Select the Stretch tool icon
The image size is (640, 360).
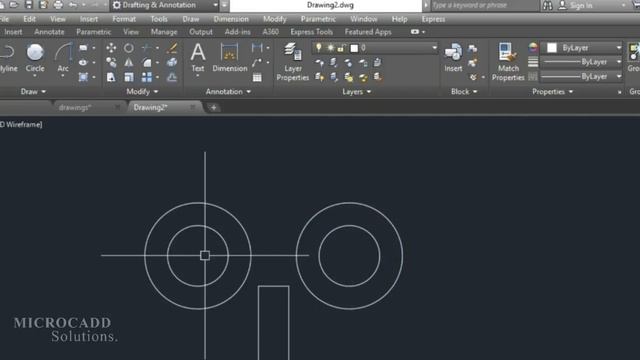111,77
